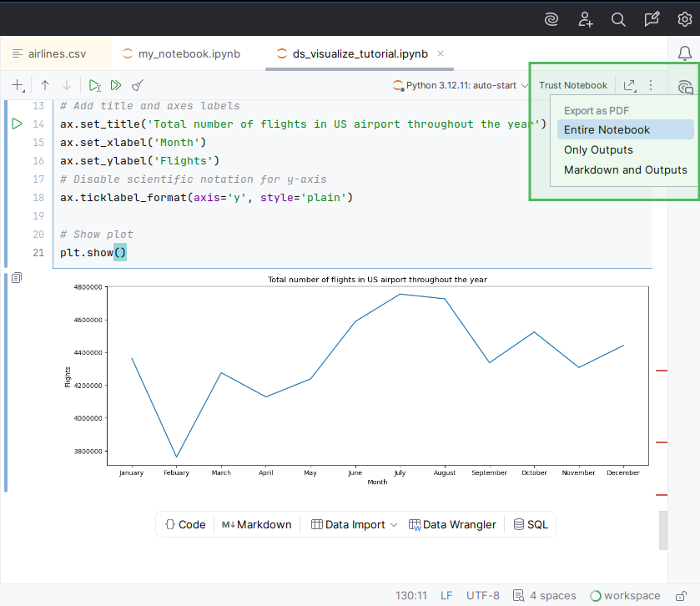
Task: Move the current cell up
Action: (45, 84)
